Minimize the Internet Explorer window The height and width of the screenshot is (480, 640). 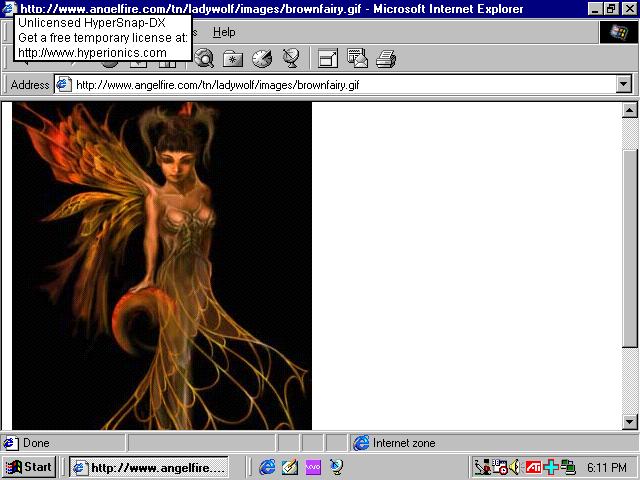point(596,9)
